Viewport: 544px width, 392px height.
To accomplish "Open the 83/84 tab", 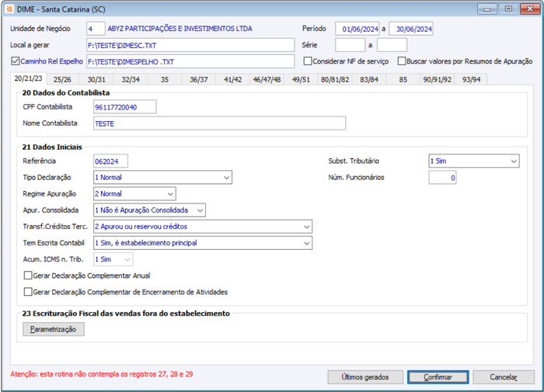I will (x=369, y=79).
